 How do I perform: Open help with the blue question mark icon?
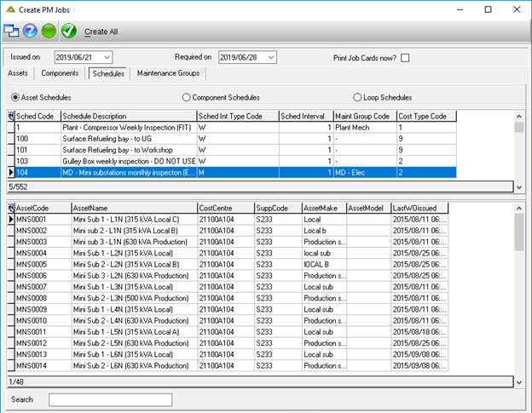[30, 31]
